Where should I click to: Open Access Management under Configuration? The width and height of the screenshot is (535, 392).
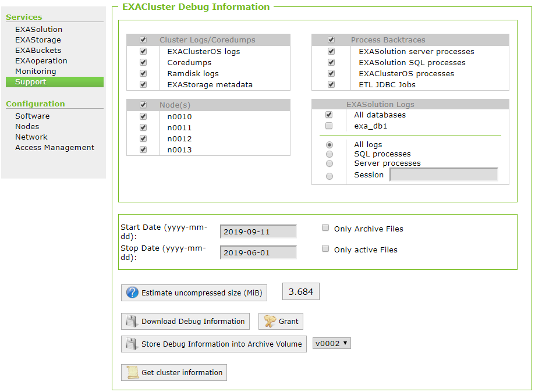[55, 148]
